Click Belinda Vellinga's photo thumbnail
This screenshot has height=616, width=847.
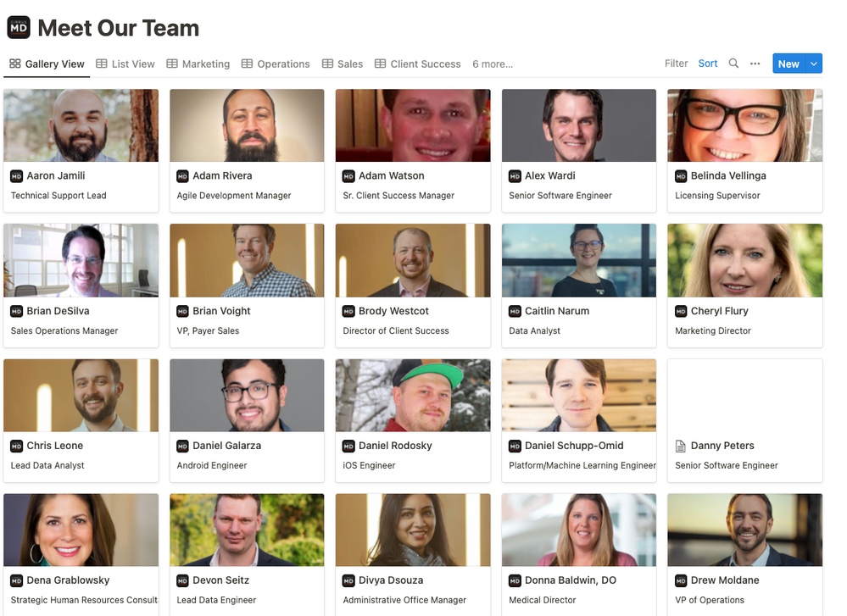coord(745,125)
